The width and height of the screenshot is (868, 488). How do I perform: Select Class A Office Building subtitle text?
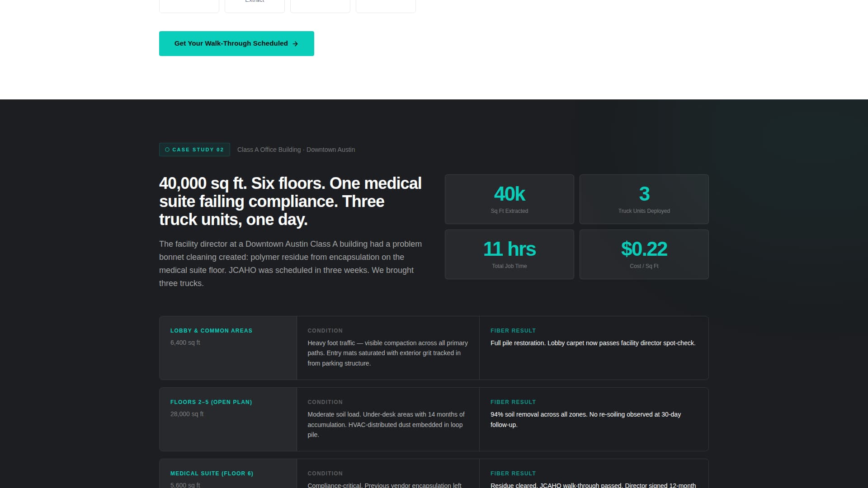pyautogui.click(x=296, y=150)
